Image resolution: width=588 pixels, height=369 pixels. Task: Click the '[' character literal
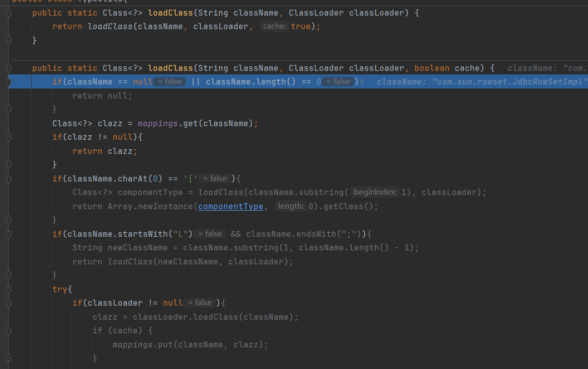(x=191, y=178)
